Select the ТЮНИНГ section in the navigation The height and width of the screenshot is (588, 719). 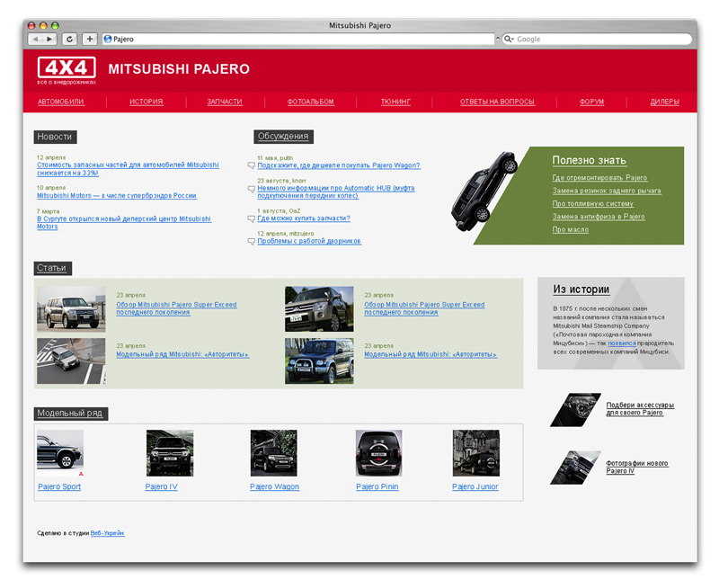pos(395,102)
